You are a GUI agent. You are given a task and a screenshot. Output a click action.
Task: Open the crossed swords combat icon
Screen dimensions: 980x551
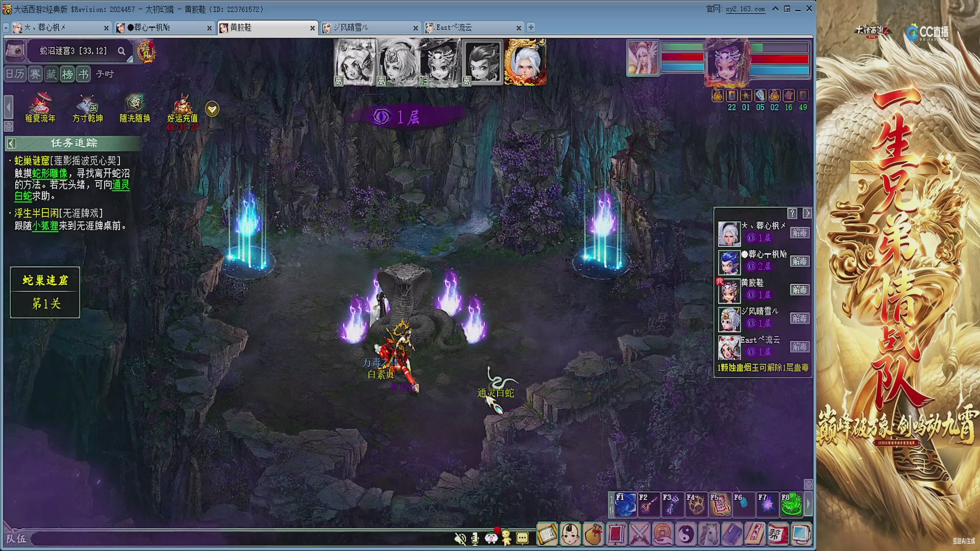[640, 535]
